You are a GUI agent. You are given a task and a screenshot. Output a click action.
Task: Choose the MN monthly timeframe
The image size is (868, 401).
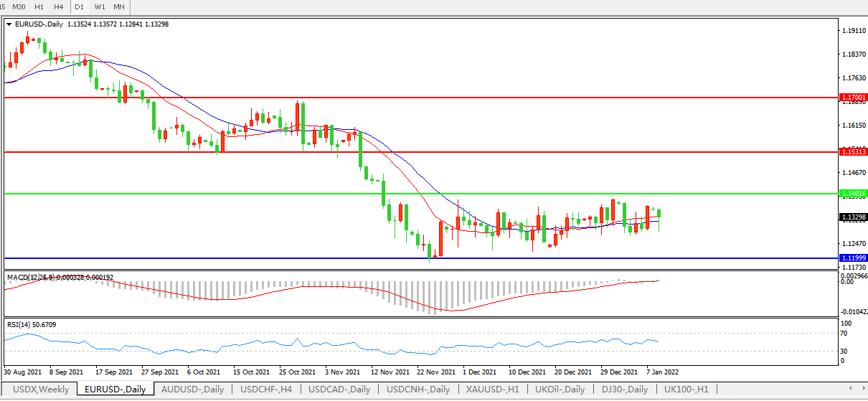pyautogui.click(x=119, y=6)
